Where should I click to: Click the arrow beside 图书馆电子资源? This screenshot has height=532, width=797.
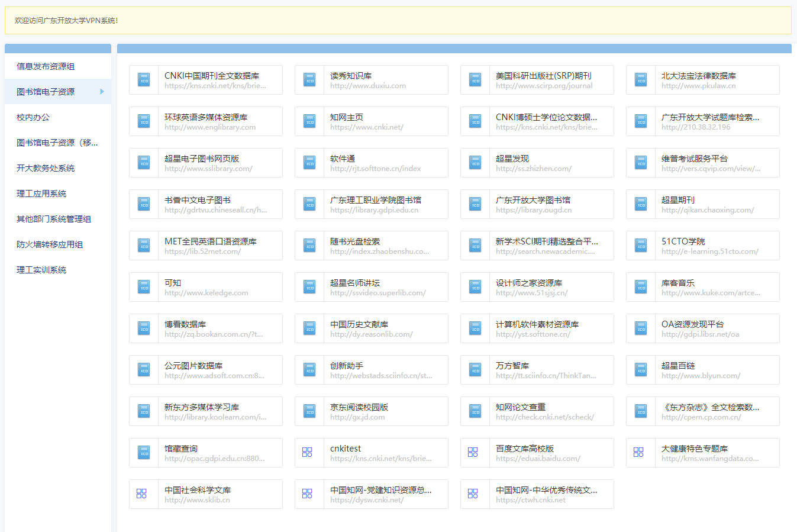click(102, 92)
